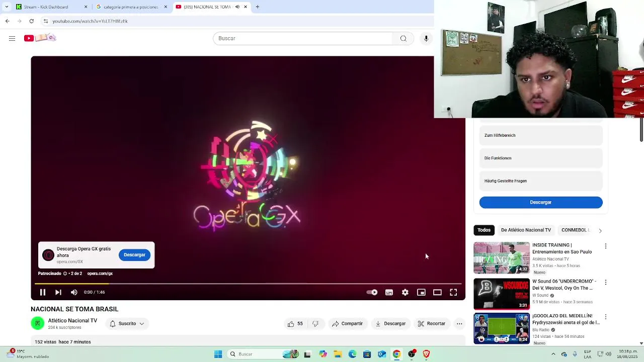Skip to next video with Next button
The image size is (644, 362).
58,292
